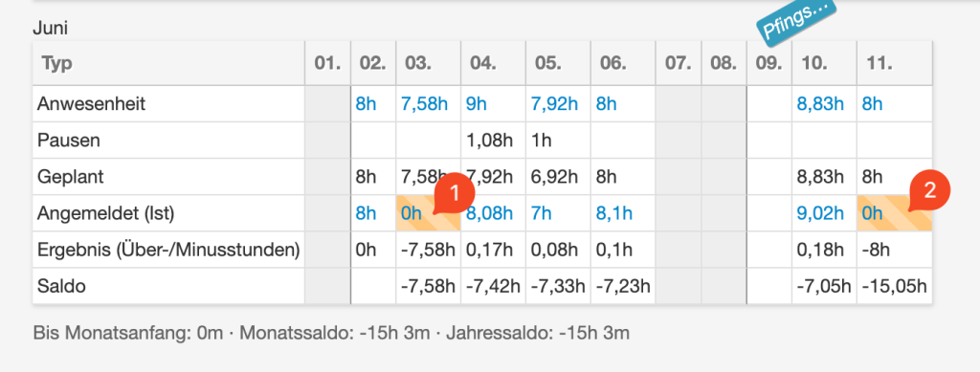
Task: Open the 8,1h Angemeldet value on 06.
Action: pyautogui.click(x=613, y=213)
